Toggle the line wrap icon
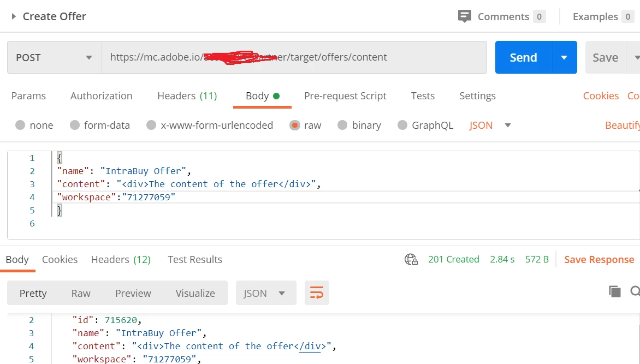640x364 pixels. coord(317,293)
